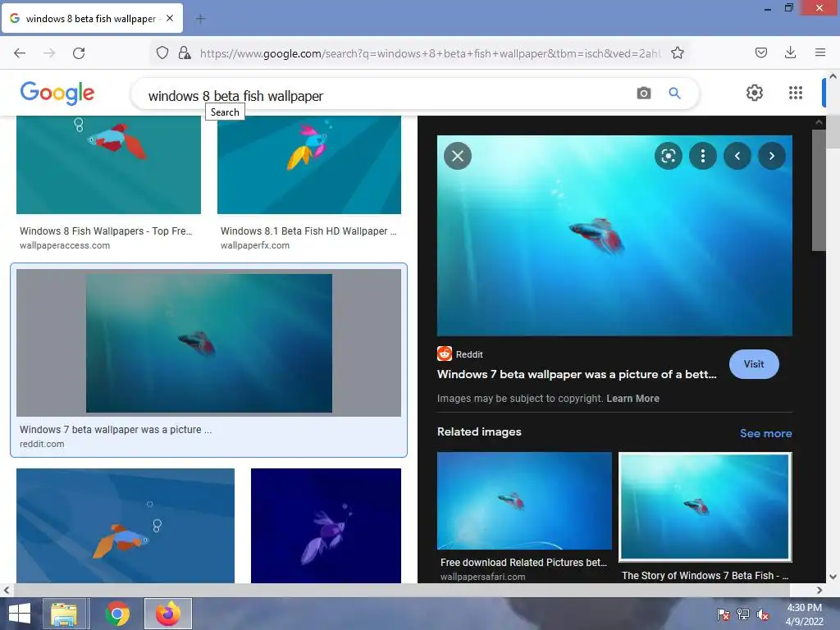The height and width of the screenshot is (630, 840).
Task: Click the horizontal scrollbar left arrow
Action: (6, 591)
